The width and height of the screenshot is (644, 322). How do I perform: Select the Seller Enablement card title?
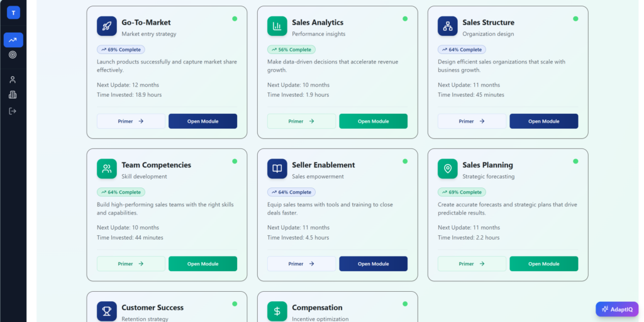(323, 165)
